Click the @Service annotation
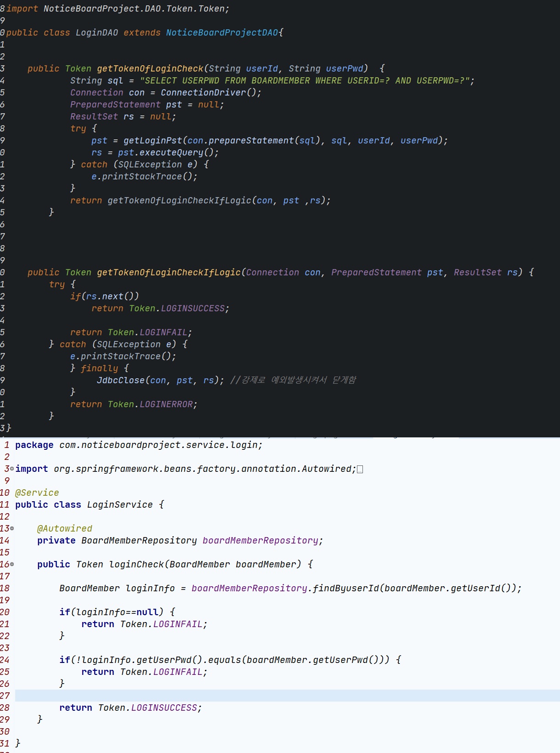 tap(37, 493)
